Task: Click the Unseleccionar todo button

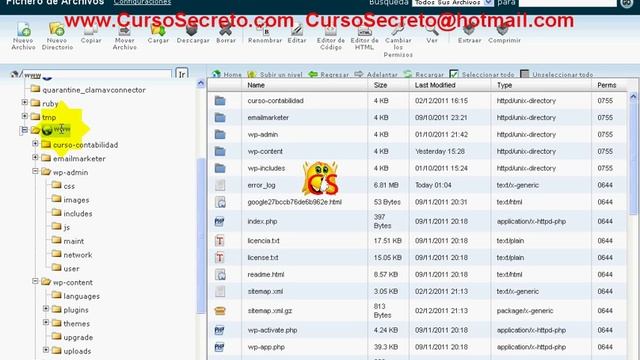Action: pos(556,74)
